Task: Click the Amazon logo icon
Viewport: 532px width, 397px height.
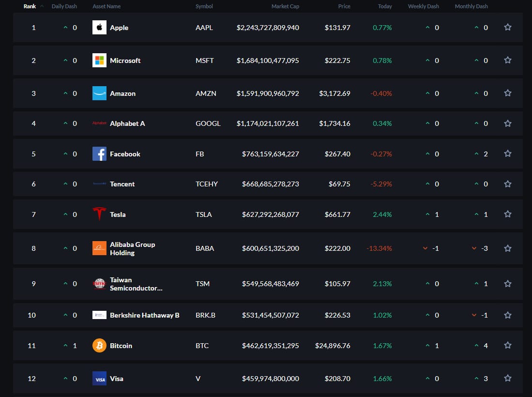Action: click(x=99, y=93)
